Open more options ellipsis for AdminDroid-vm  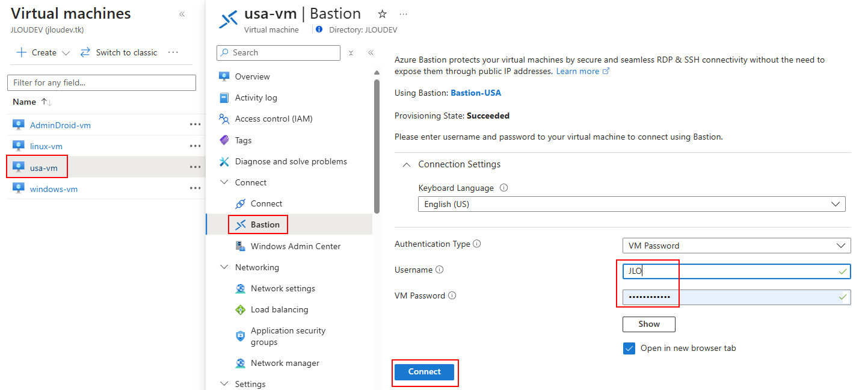pyautogui.click(x=195, y=125)
